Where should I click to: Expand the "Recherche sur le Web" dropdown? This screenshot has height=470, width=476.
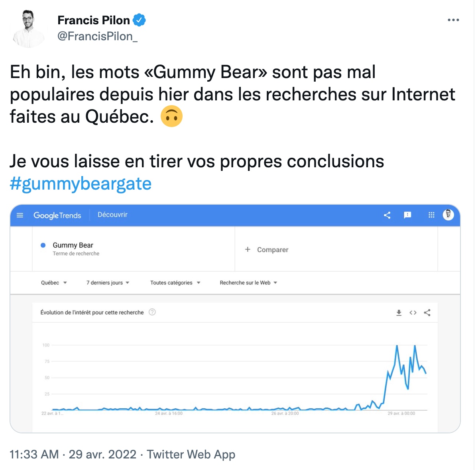click(248, 283)
